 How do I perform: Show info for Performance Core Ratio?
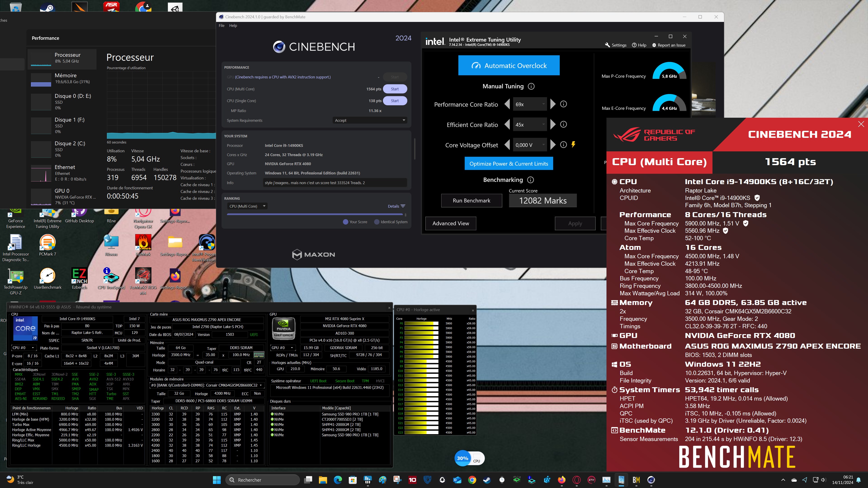coord(563,104)
